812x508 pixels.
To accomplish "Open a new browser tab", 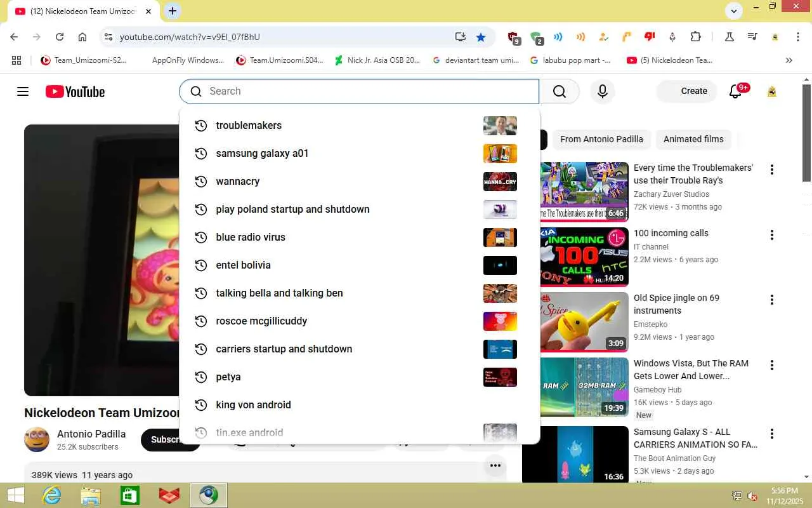I will click(x=172, y=11).
